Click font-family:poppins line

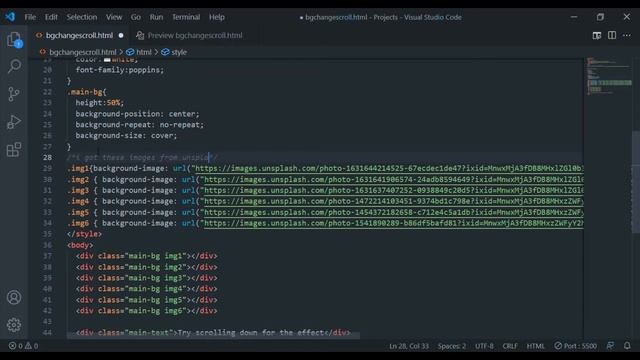point(120,70)
